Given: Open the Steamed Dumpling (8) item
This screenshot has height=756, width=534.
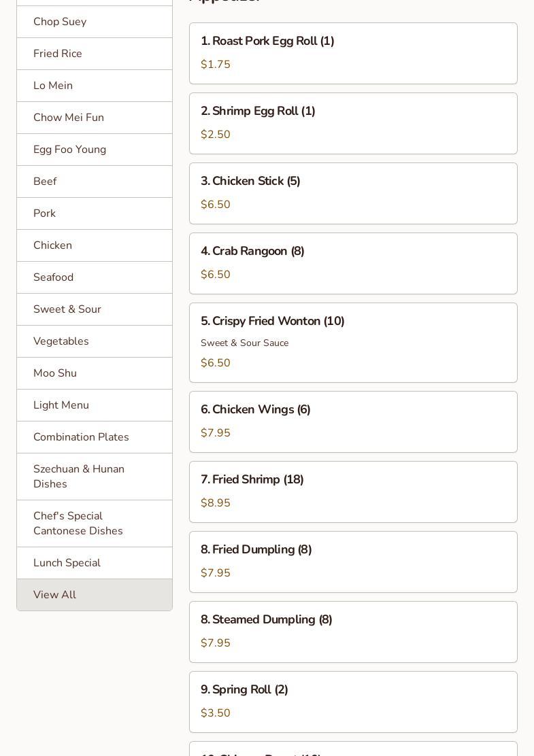Looking at the screenshot, I should 353,632.
